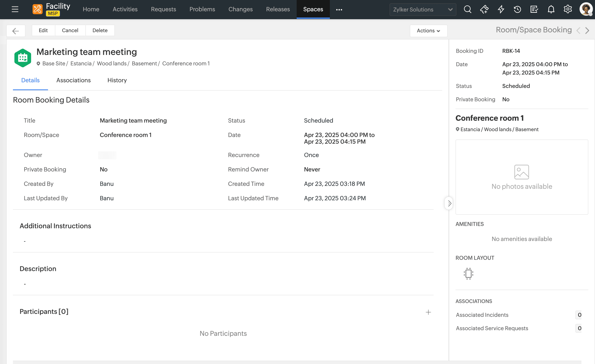Open the quick actions lightning icon
The height and width of the screenshot is (364, 595).
click(x=501, y=9)
